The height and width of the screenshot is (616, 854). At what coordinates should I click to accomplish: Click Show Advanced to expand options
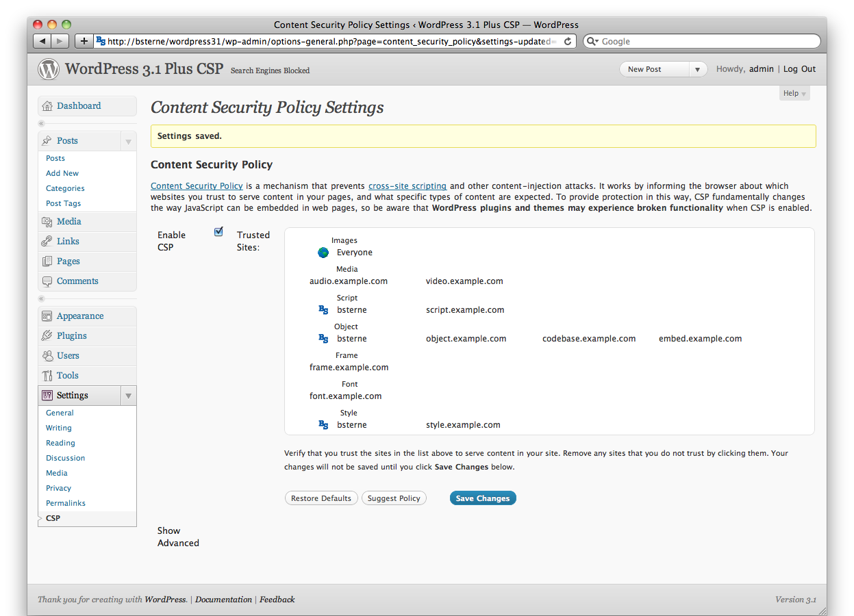pyautogui.click(x=178, y=537)
